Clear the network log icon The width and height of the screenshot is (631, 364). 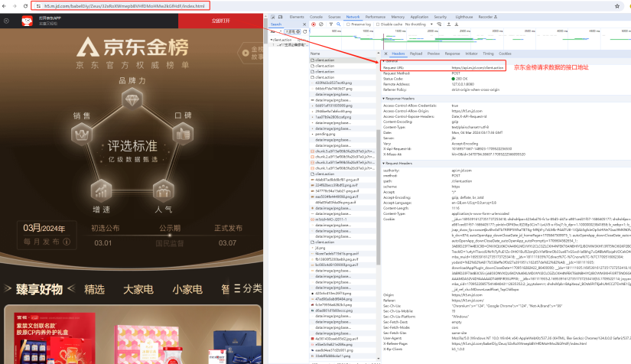[x=320, y=24]
